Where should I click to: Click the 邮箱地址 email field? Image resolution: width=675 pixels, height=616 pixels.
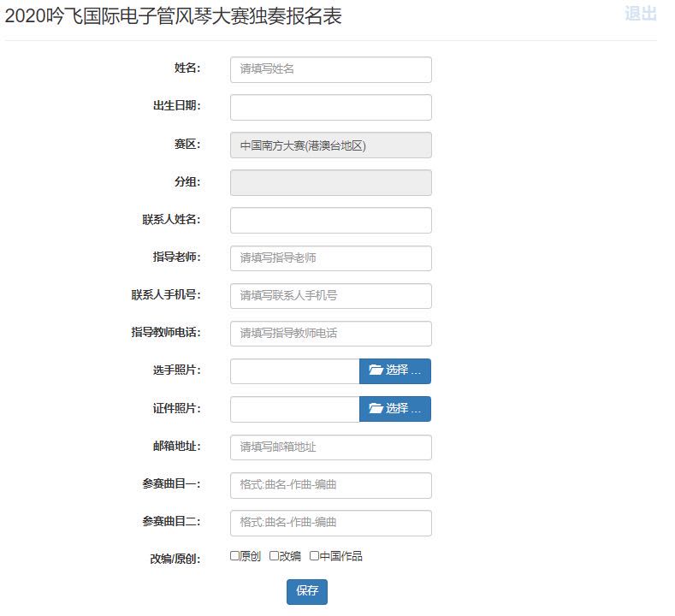tap(330, 447)
